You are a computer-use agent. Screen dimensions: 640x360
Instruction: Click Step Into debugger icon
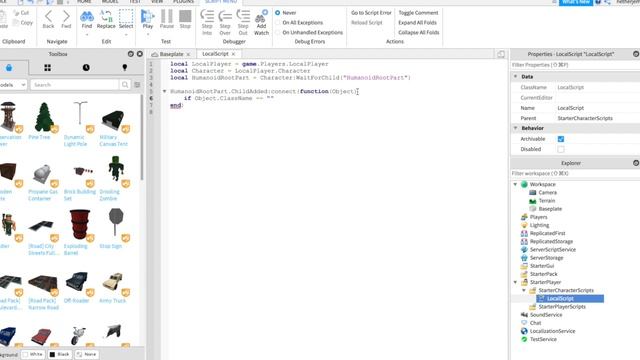tap(207, 22)
